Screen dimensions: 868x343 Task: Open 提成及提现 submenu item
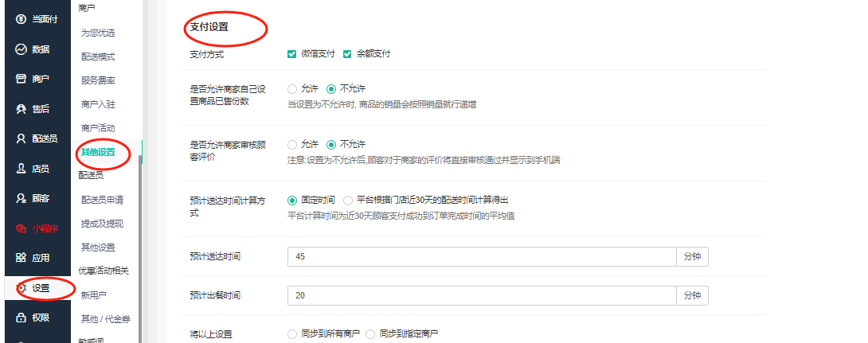[x=103, y=224]
